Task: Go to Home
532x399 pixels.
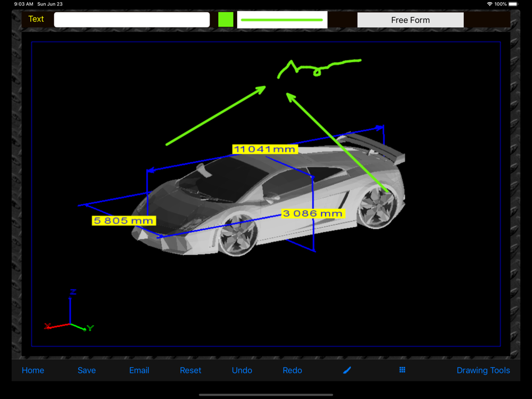Action: 33,370
